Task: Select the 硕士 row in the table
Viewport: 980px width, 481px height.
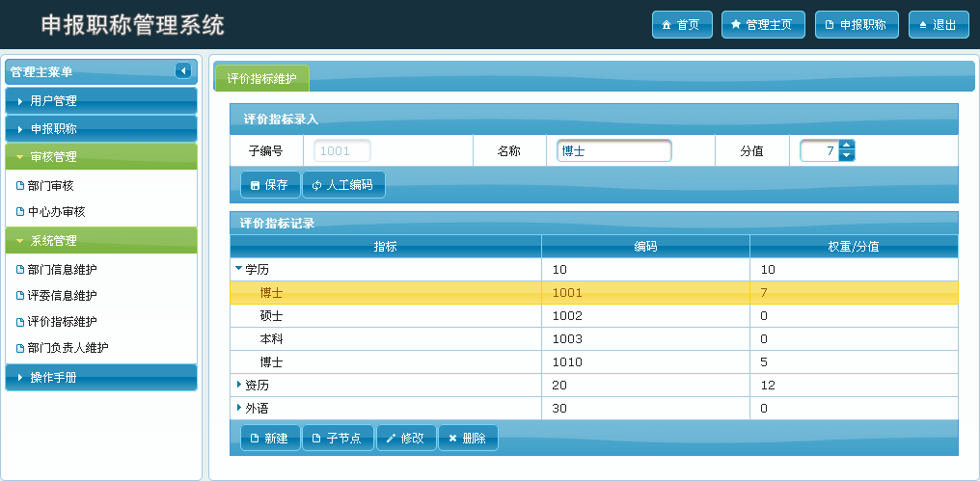Action: tap(594, 315)
